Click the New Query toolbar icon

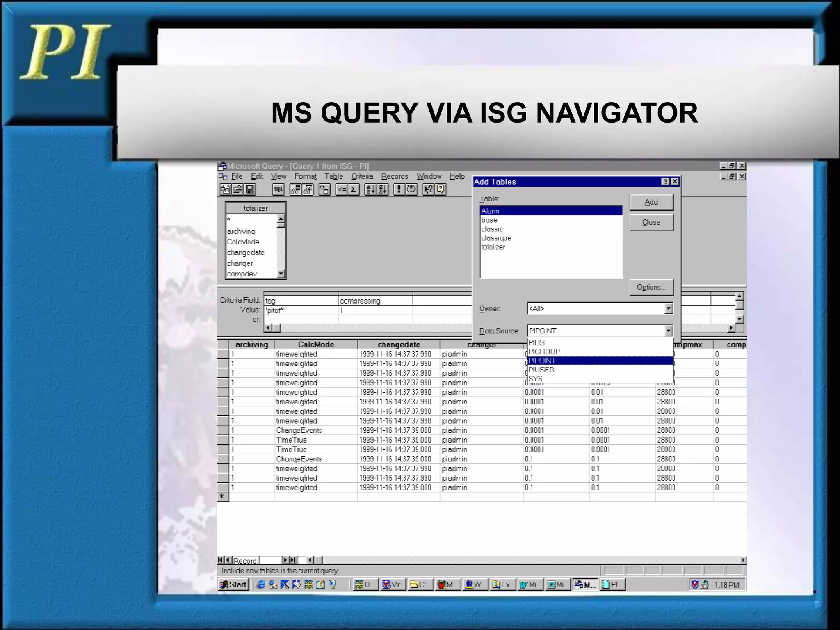(226, 189)
